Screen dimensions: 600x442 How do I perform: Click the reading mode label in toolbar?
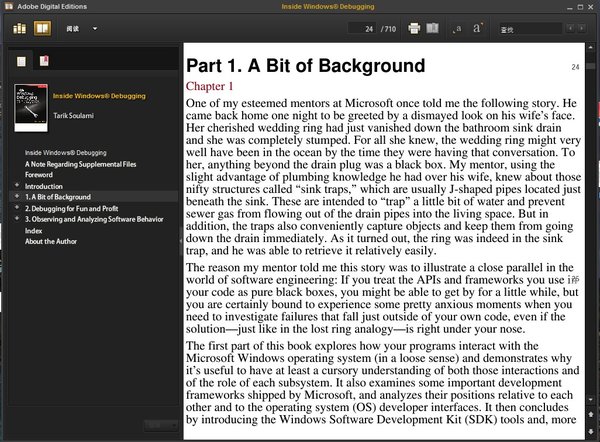(72, 29)
